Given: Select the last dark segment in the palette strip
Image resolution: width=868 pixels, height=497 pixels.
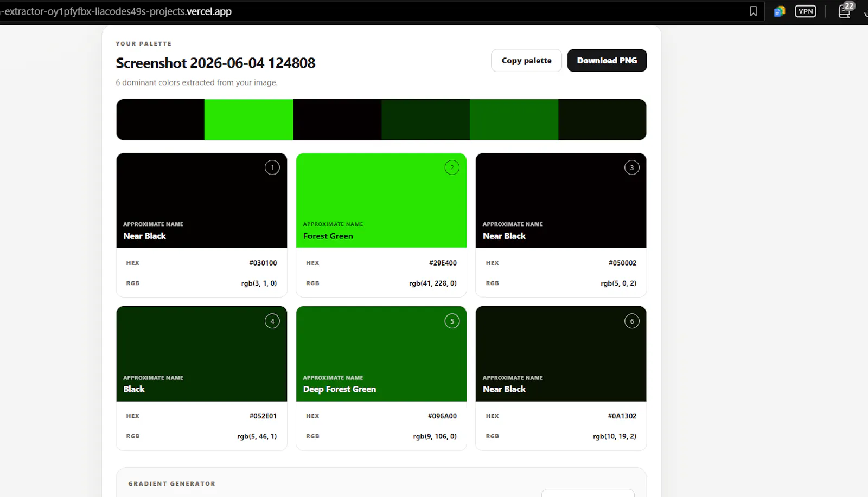Looking at the screenshot, I should pos(602,119).
